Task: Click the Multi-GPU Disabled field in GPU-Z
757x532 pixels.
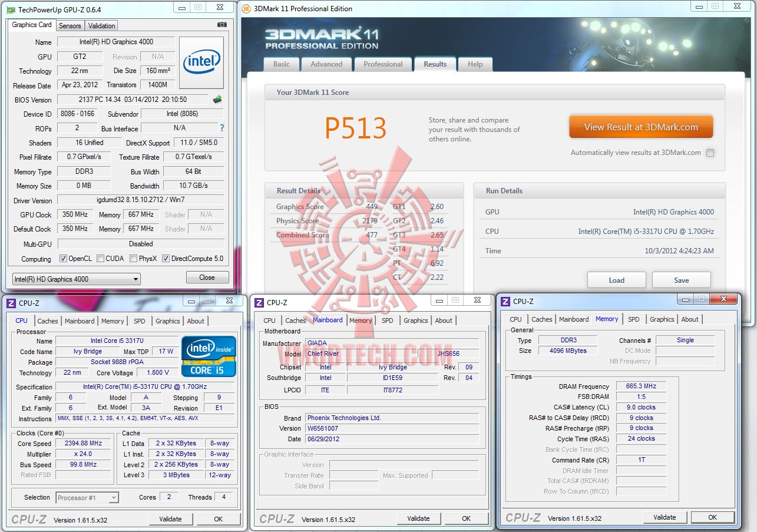Action: [x=141, y=244]
